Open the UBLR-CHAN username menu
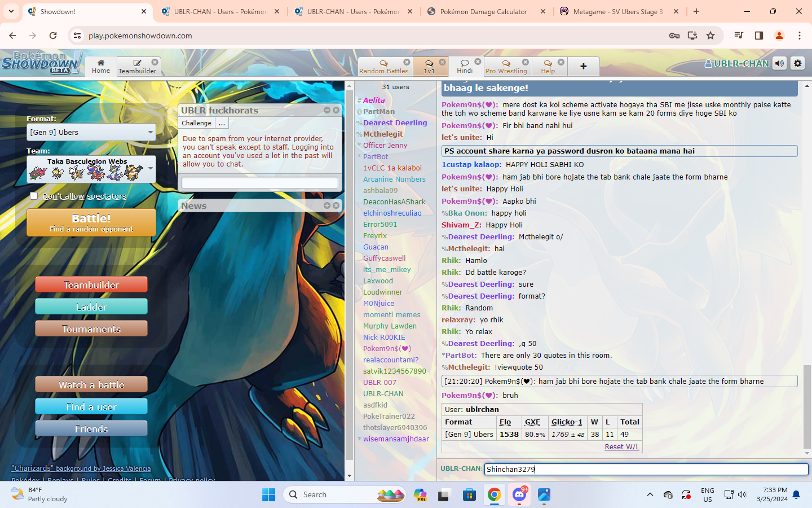 click(737, 64)
